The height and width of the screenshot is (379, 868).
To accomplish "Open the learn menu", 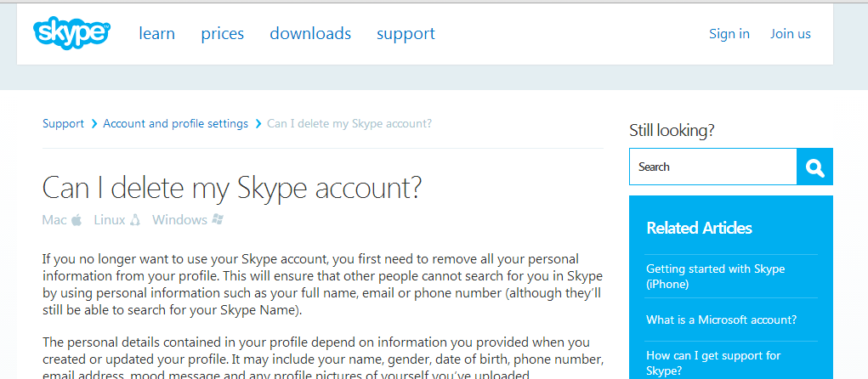I will tap(156, 34).
